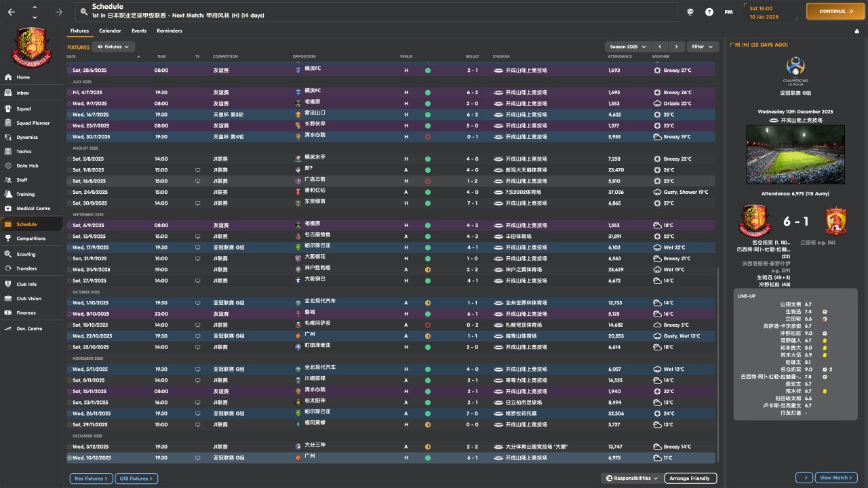This screenshot has width=868, height=488.
Task: Click the Arrange Friendly button
Action: coord(690,479)
